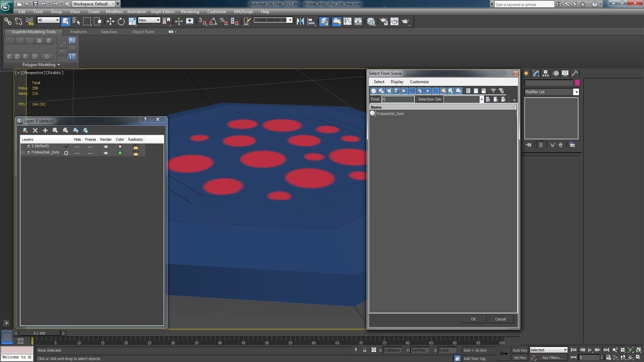Activate the Select and Scale tool
Viewport: 644px width, 362px height.
click(x=132, y=21)
